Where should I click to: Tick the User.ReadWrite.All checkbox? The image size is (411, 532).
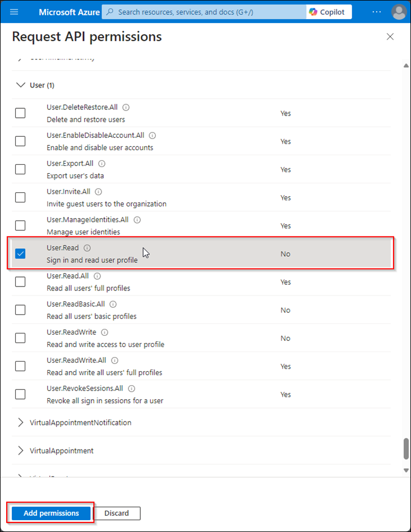(x=20, y=367)
